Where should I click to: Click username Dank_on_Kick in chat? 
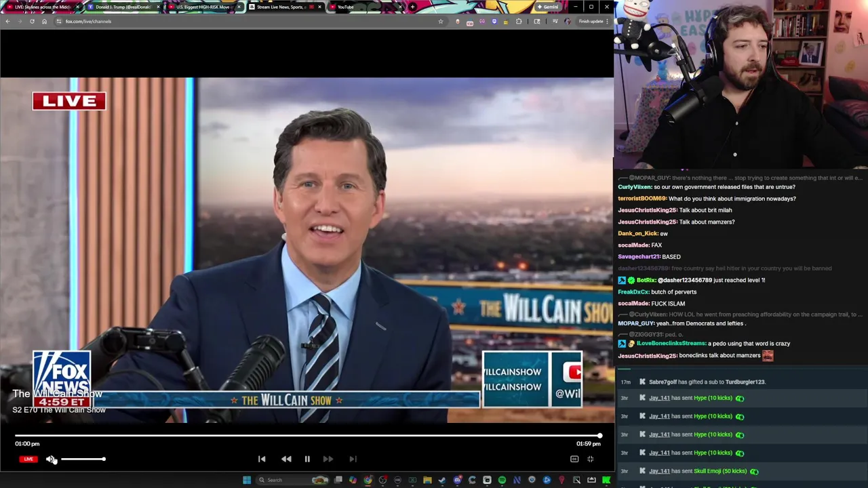pyautogui.click(x=637, y=233)
